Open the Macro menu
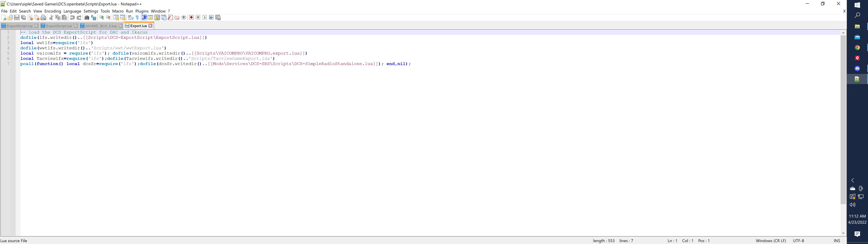Image resolution: width=868 pixels, height=244 pixels. (118, 11)
